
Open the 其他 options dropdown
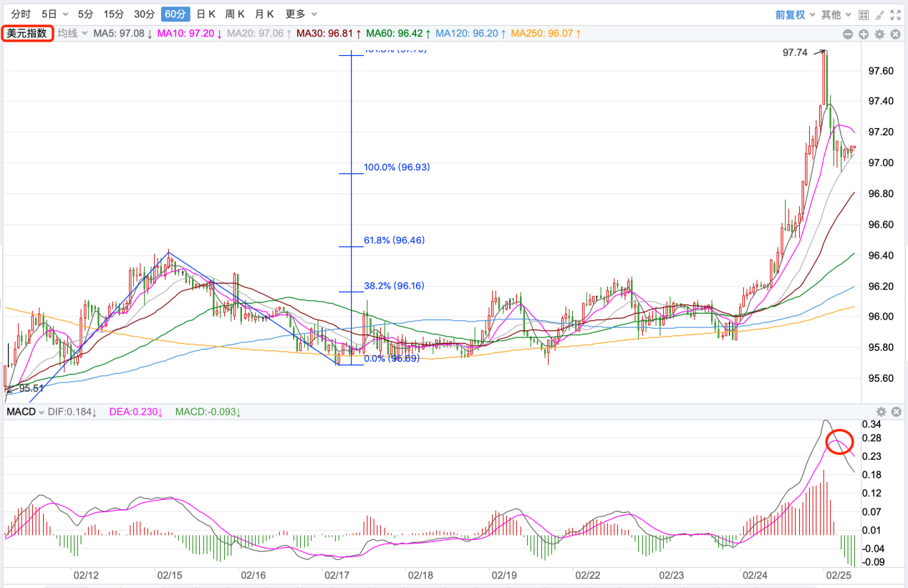pyautogui.click(x=836, y=14)
